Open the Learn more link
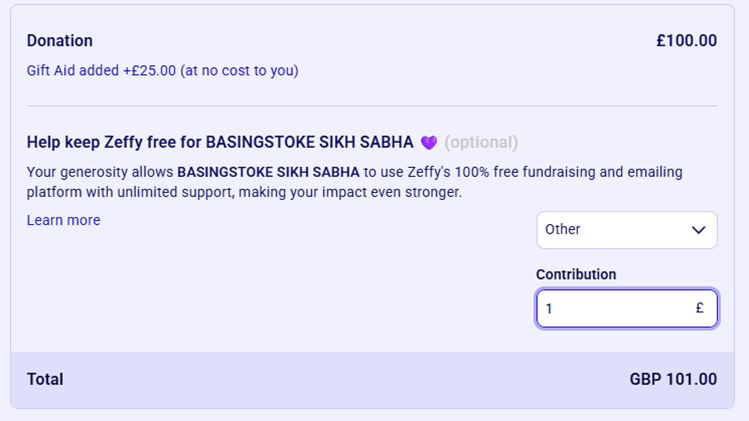Screen dimensions: 749x421 tap(63, 220)
